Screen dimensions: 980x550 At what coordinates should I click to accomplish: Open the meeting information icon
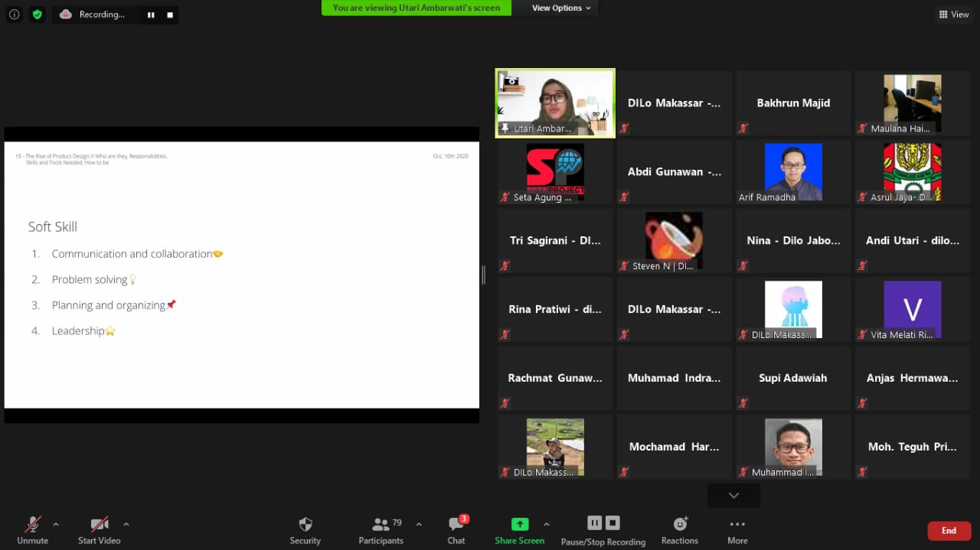14,15
